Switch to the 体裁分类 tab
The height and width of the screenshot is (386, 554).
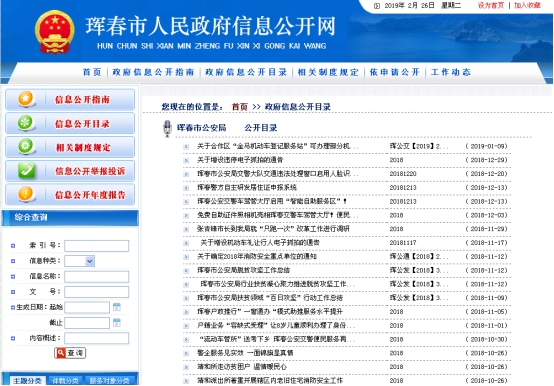tap(65, 380)
